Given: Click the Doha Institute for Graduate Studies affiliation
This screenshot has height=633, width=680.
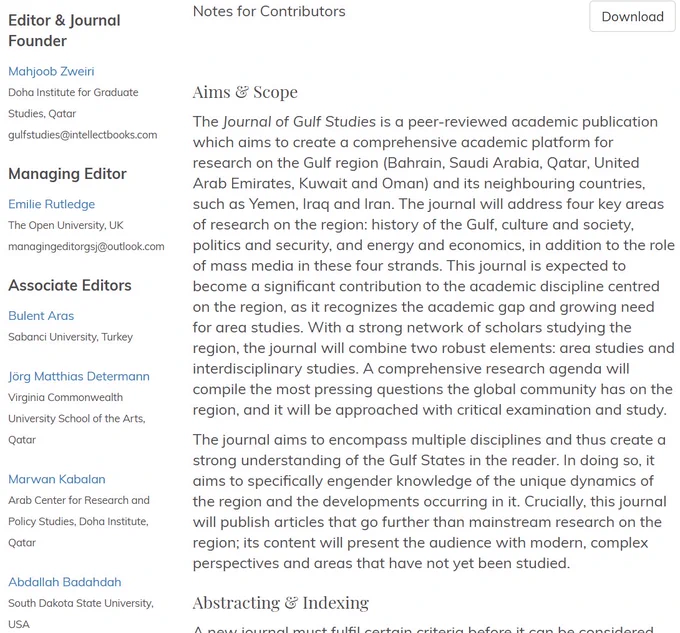Looking at the screenshot, I should pyautogui.click(x=73, y=103).
